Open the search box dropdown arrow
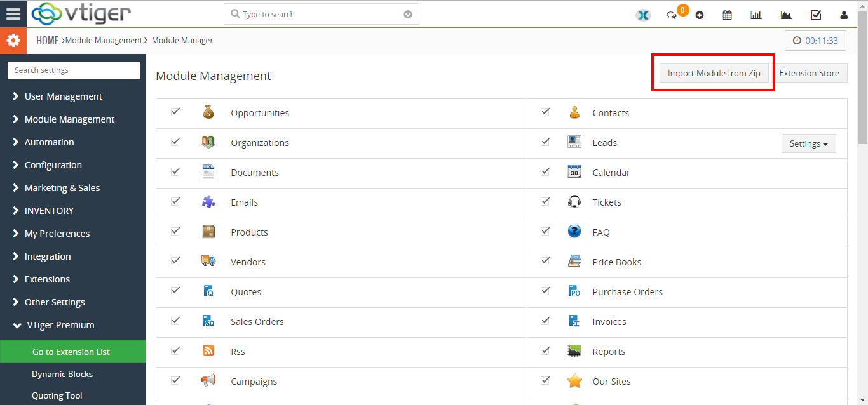The image size is (868, 405). click(x=408, y=15)
